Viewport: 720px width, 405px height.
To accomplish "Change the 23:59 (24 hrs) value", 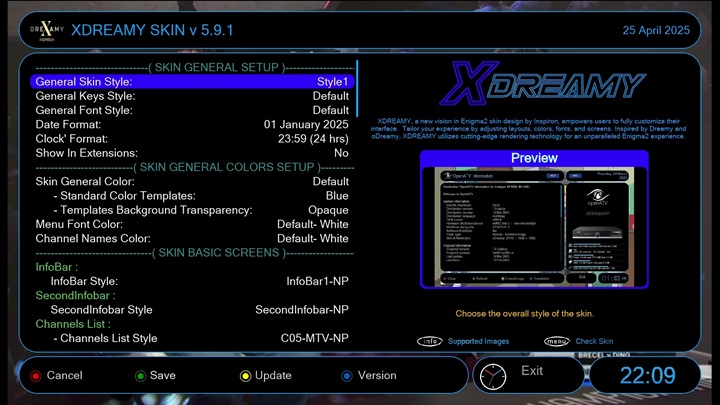I will pos(313,139).
